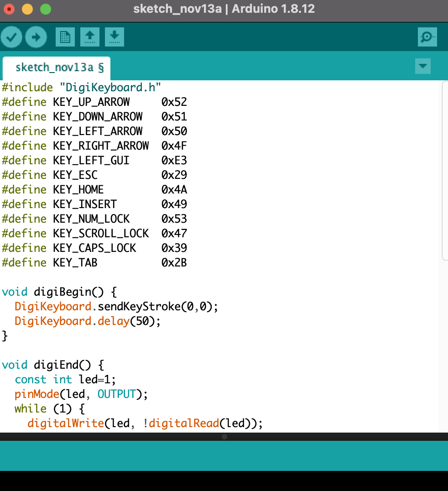Click the KEY_NUM_LOCK define text
Viewport: 448px width, 491px height.
click(x=91, y=219)
